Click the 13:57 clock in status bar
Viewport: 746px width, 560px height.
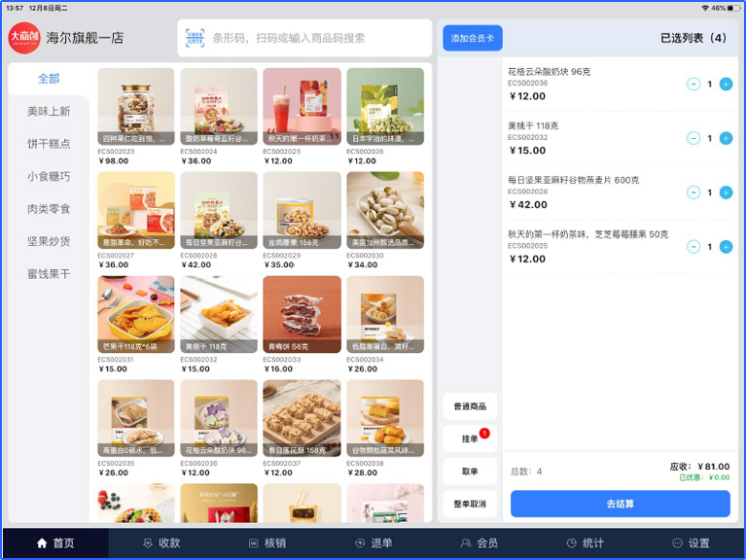pyautogui.click(x=15, y=8)
